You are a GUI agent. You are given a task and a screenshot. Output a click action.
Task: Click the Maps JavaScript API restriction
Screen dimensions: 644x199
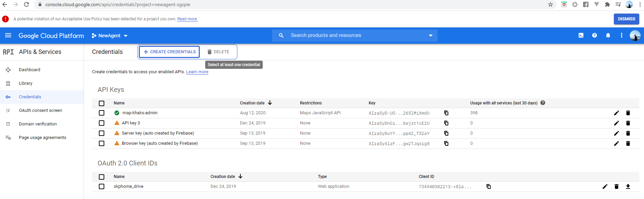pos(320,113)
